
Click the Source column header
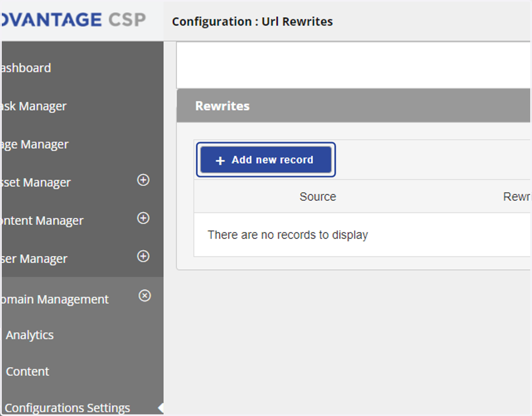[x=318, y=196]
